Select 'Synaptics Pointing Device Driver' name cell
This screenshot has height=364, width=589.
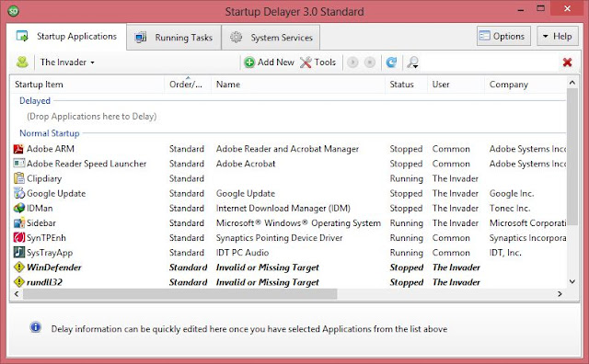[x=279, y=238]
